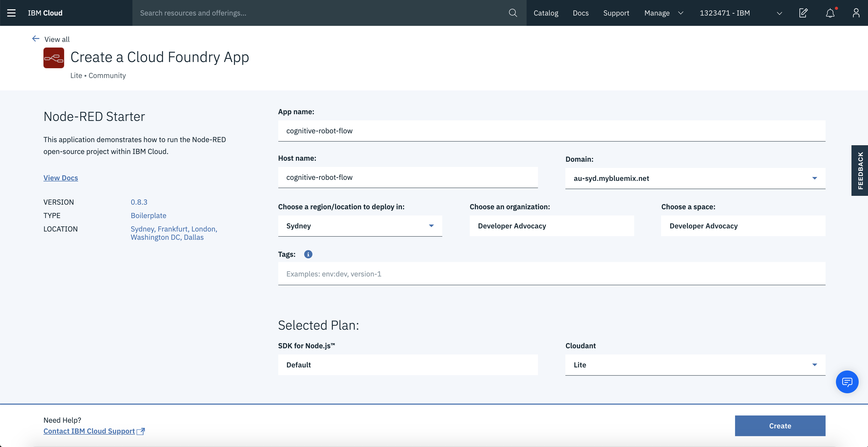Click the back arrow beside View all

pos(36,39)
